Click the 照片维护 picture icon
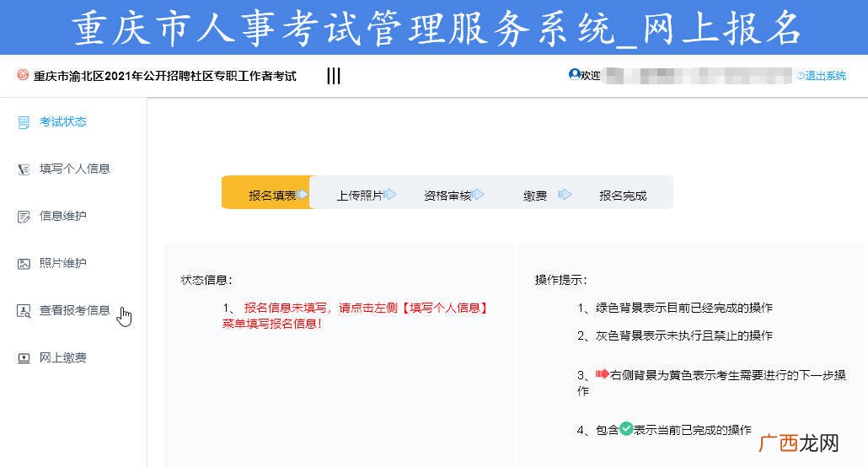 click(24, 264)
